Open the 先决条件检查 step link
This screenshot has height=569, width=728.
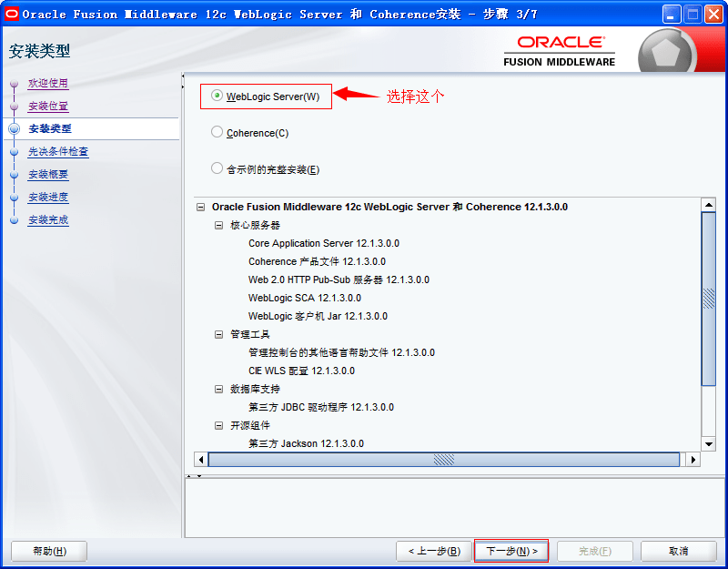(x=58, y=151)
